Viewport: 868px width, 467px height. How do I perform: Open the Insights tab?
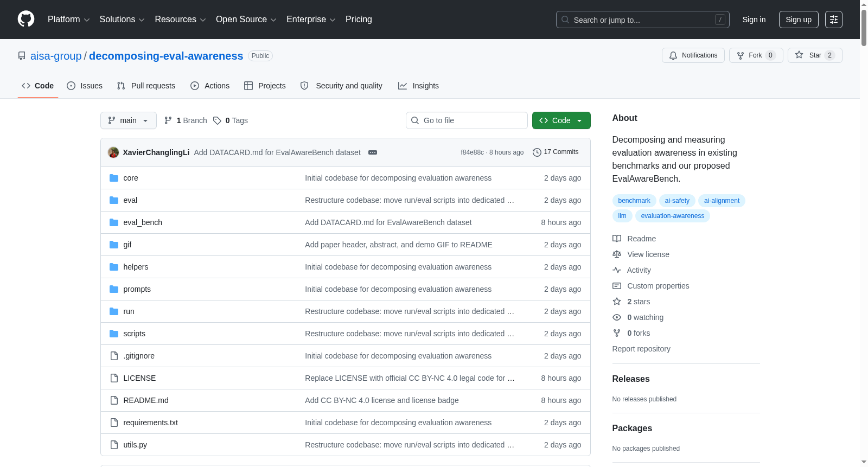coord(418,86)
